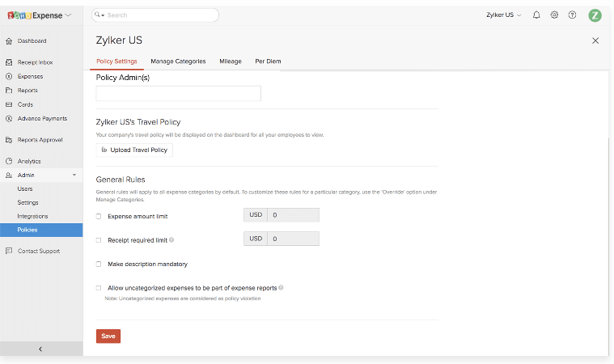Enable the Receipt required limit checkbox
Viewport: 614px width, 364px height.
click(x=99, y=240)
